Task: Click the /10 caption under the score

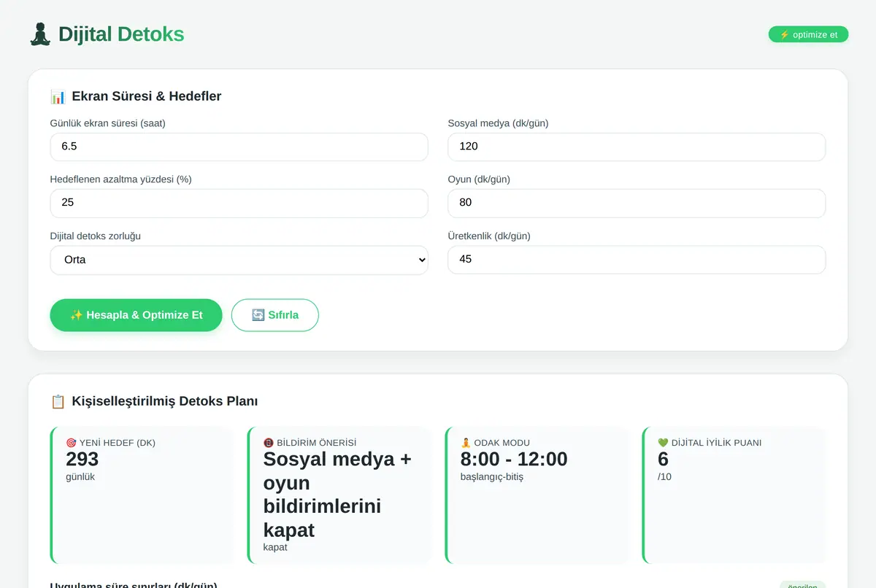Action: point(664,477)
